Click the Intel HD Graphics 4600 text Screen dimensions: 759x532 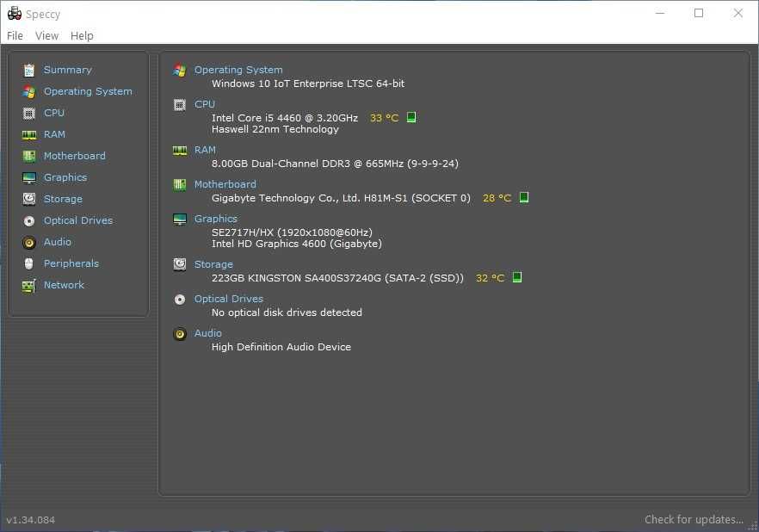(297, 244)
